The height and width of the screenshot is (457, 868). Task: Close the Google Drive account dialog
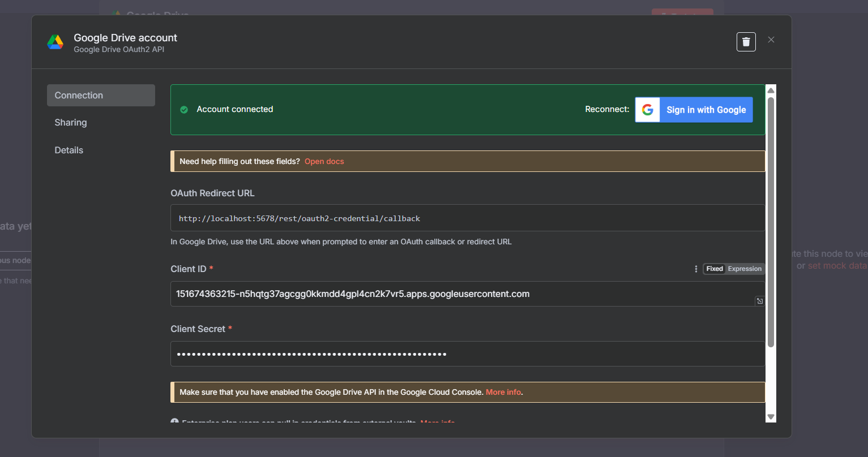click(771, 40)
